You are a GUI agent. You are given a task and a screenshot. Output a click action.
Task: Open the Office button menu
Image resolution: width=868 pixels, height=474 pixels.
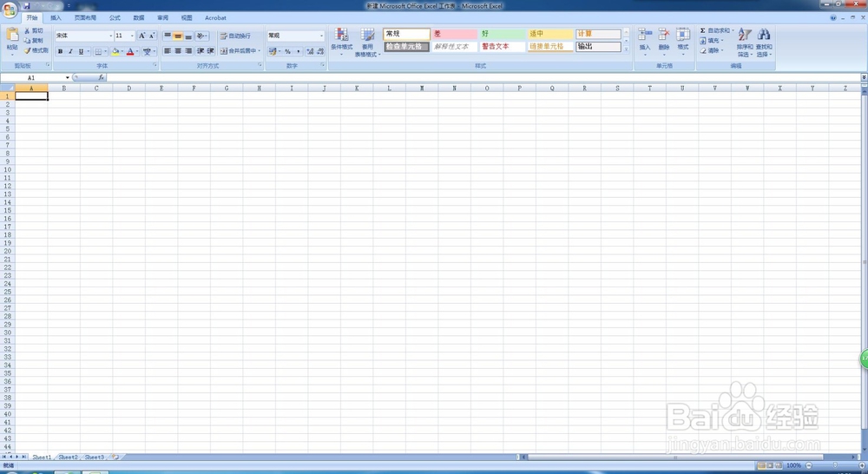point(10,10)
